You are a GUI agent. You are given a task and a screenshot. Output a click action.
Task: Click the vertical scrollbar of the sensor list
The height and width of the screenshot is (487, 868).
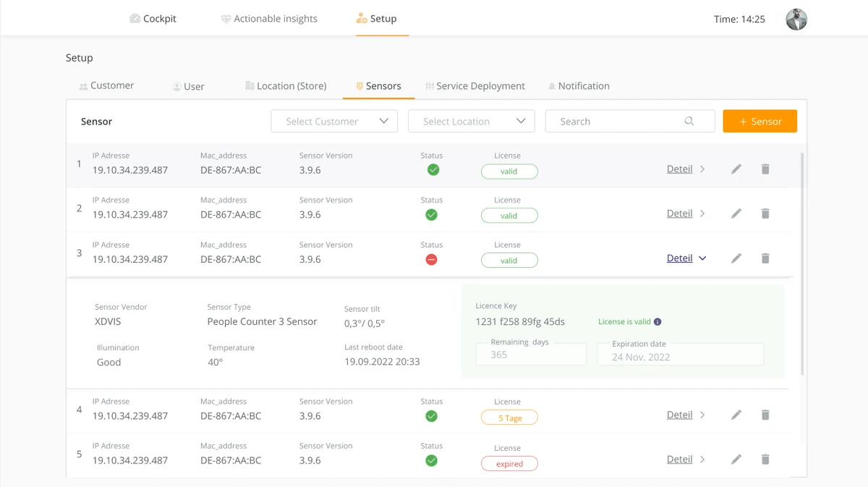[802, 261]
